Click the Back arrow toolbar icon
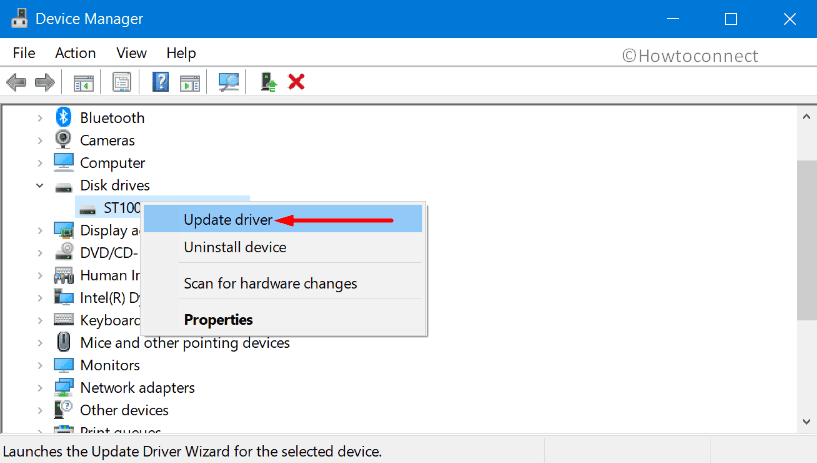Viewport: 817px width, 463px height. tap(16, 82)
